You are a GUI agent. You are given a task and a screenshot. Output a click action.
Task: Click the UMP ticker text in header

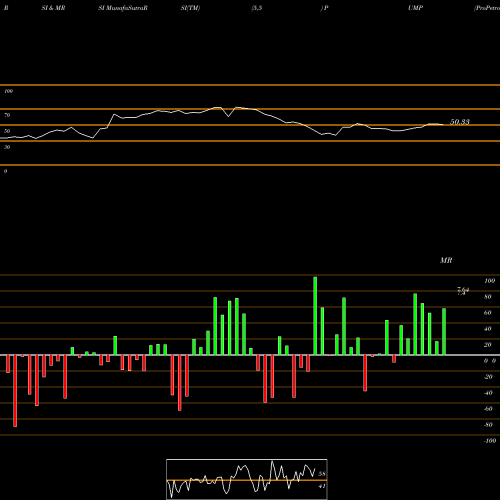tap(416, 8)
